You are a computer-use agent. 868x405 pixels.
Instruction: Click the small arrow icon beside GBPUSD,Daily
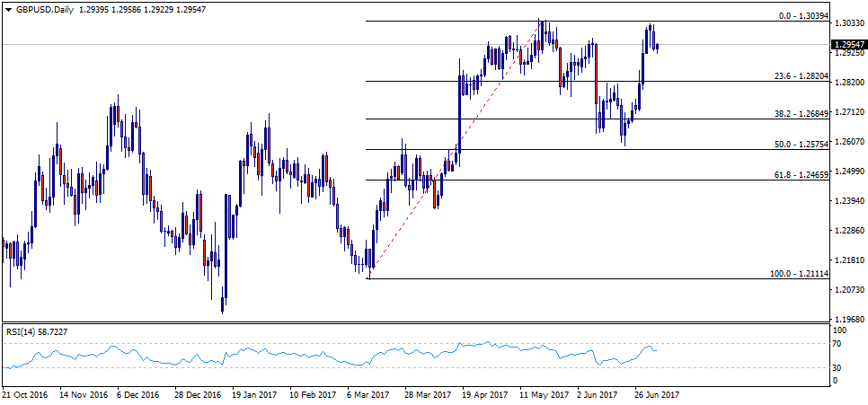click(6, 7)
